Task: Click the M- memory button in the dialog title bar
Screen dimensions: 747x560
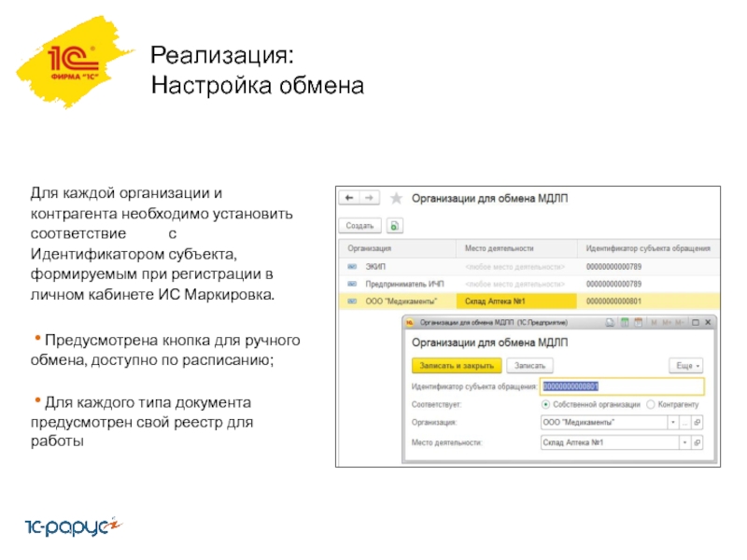Action: (680, 323)
